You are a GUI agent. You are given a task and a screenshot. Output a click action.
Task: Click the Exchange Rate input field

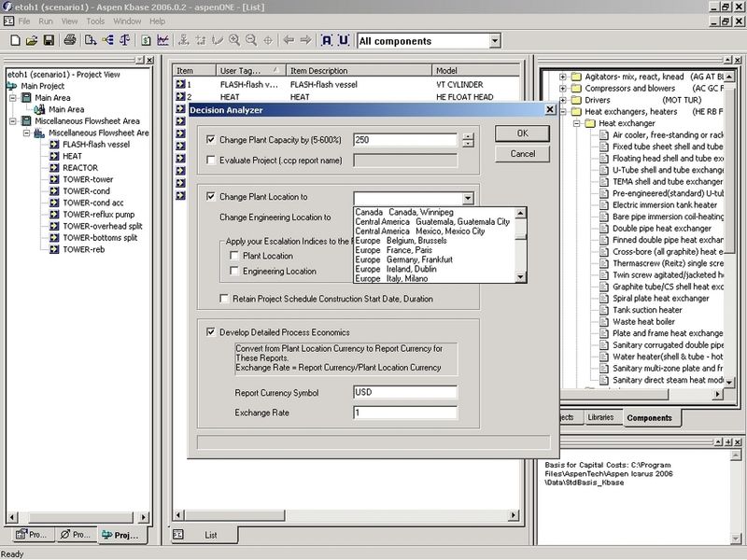tap(405, 413)
